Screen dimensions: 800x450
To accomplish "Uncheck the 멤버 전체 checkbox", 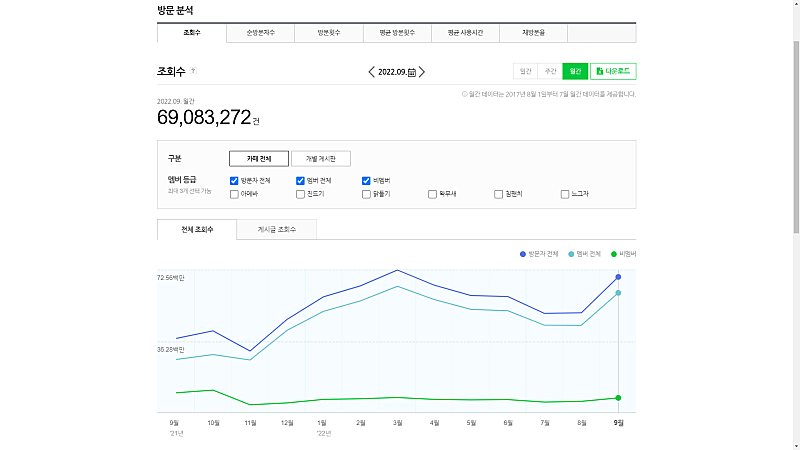I will point(300,180).
